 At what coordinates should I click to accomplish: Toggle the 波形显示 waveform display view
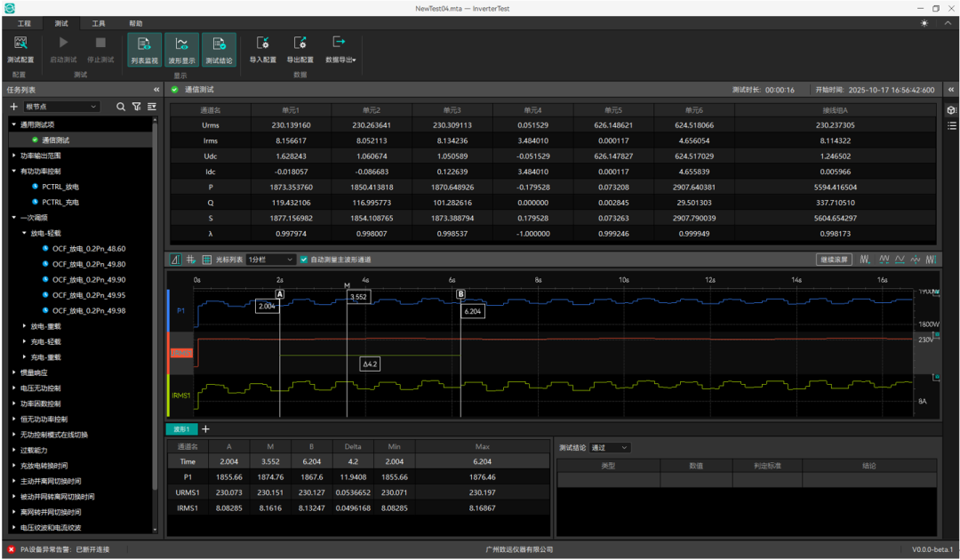[x=181, y=48]
